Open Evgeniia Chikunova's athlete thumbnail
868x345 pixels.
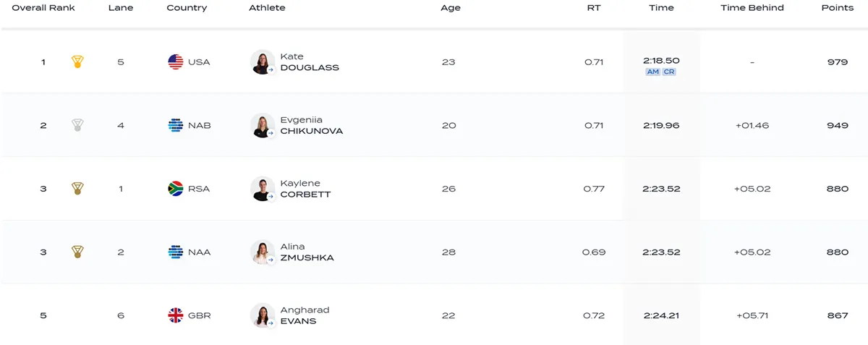pyautogui.click(x=262, y=125)
